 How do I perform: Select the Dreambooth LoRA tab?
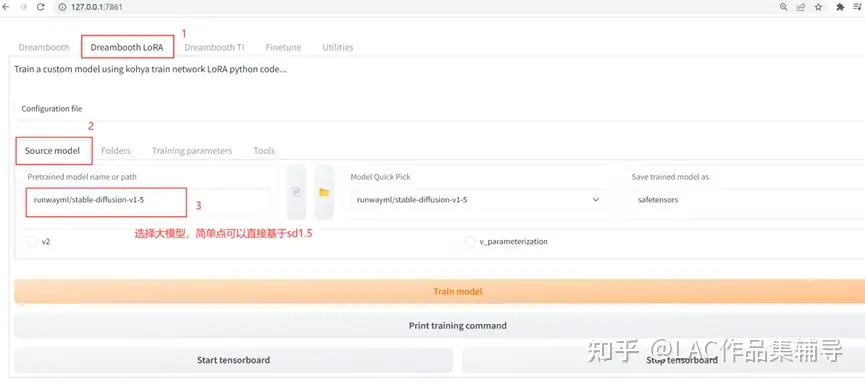127,47
